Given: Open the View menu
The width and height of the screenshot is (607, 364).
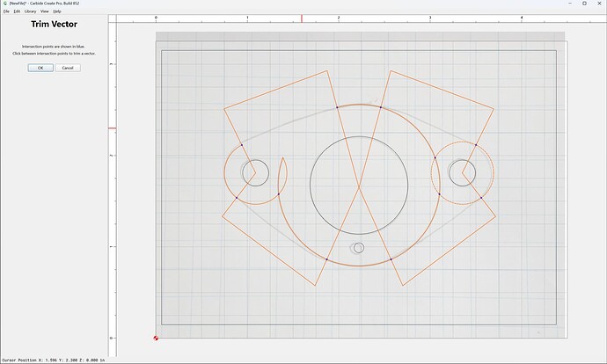Looking at the screenshot, I should pos(45,11).
